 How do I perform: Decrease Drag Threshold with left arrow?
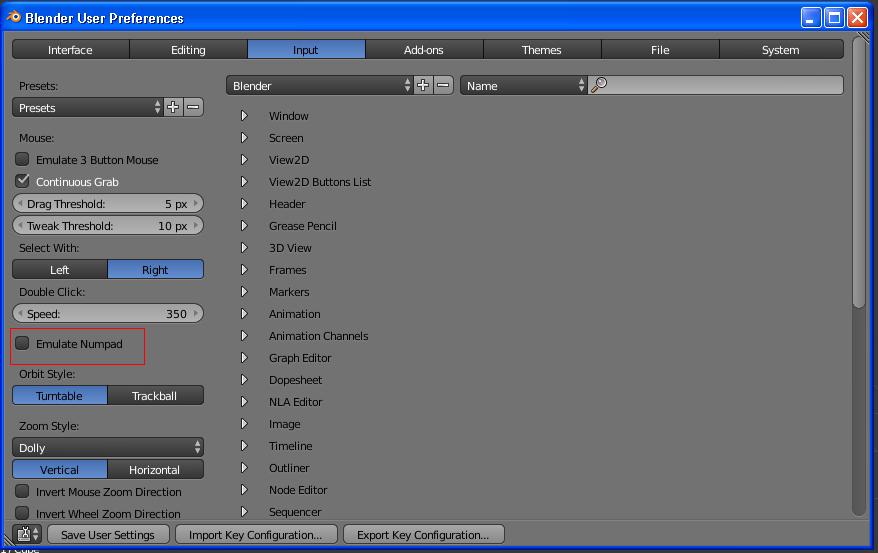(20, 203)
